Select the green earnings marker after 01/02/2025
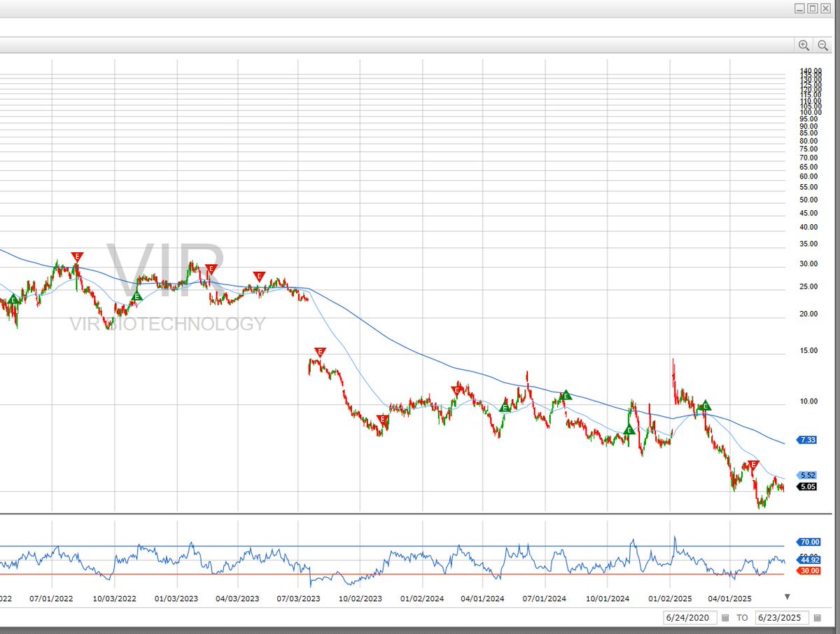 (x=705, y=405)
